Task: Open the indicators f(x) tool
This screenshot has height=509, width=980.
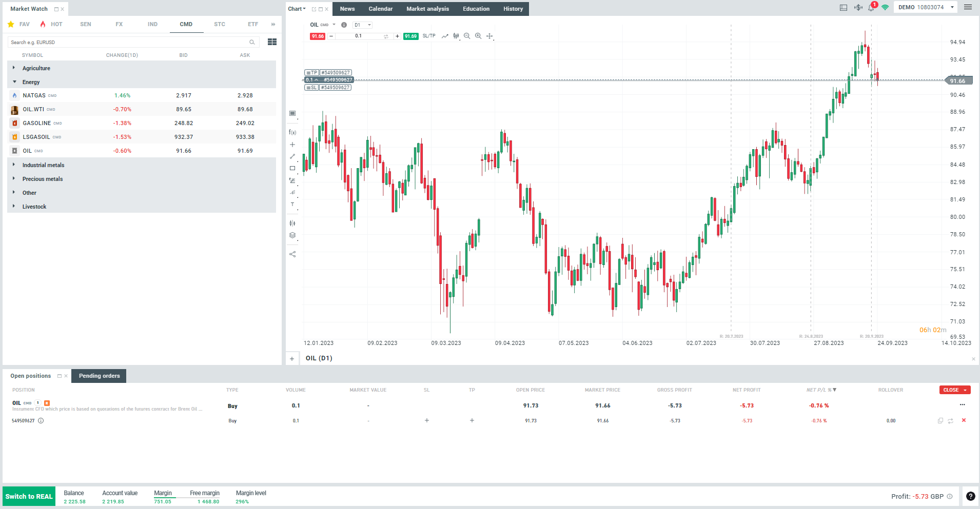Action: point(292,132)
